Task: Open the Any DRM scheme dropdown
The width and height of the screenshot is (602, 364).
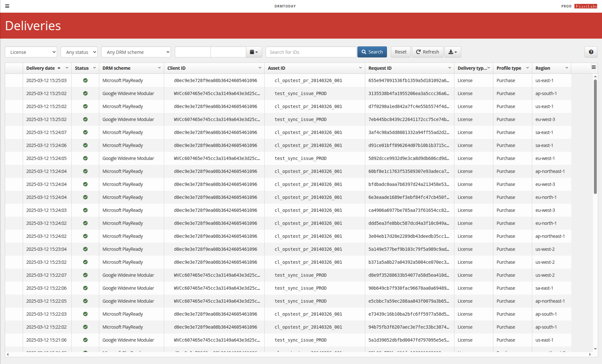Action: tap(136, 52)
